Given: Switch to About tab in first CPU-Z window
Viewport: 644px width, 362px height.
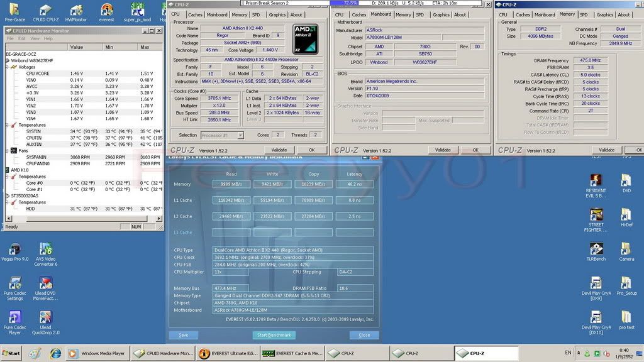Looking at the screenshot, I should [x=296, y=15].
